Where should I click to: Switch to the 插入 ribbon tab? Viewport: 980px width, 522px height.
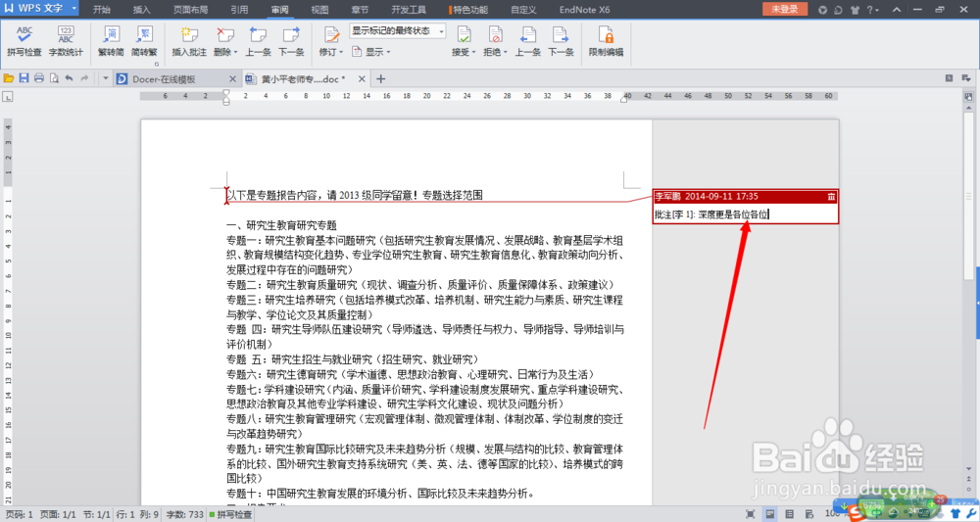click(142, 10)
